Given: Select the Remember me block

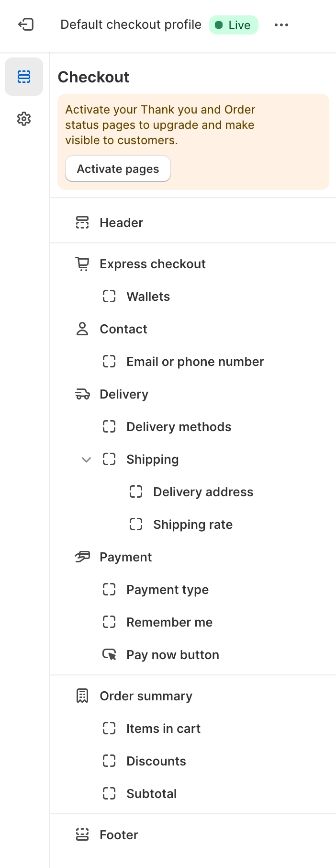Looking at the screenshot, I should click(x=169, y=622).
